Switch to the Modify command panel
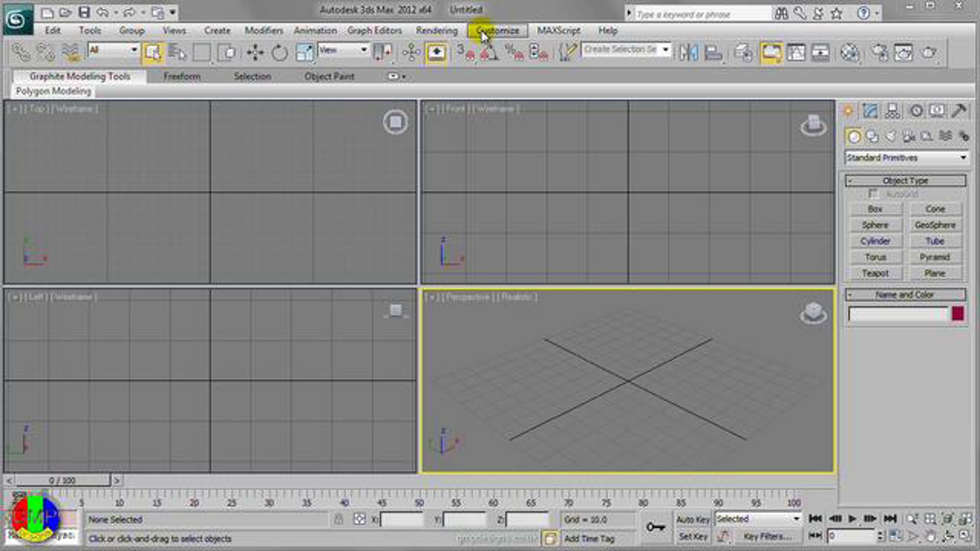Viewport: 980px width, 551px height. click(x=870, y=111)
